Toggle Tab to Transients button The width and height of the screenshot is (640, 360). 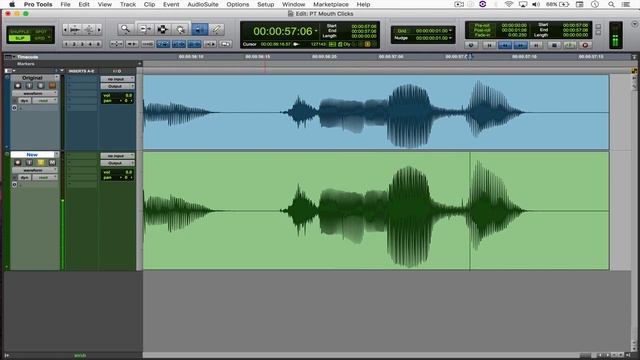(132, 44)
